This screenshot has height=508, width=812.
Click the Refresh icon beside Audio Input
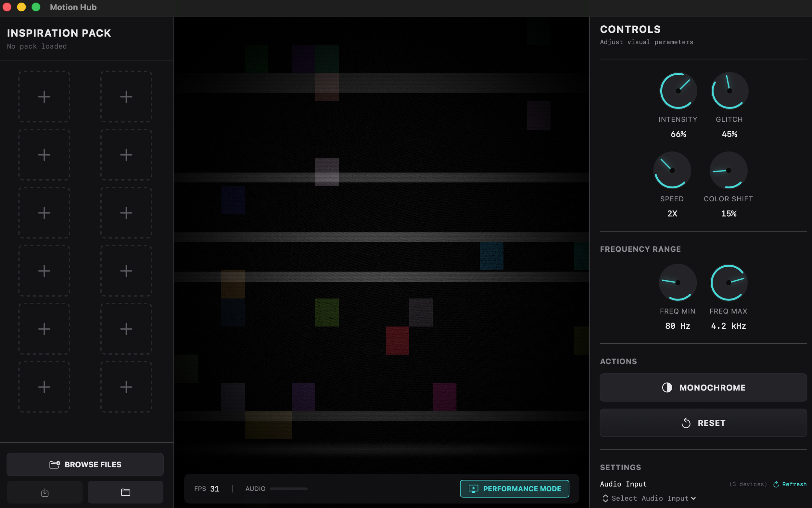[776, 484]
